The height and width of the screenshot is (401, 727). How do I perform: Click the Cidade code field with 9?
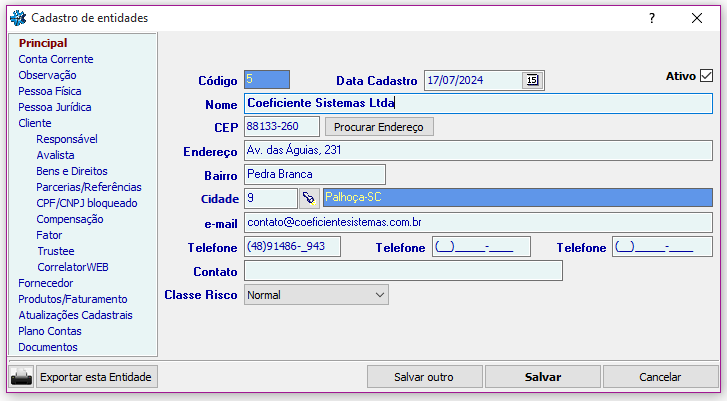[270, 198]
